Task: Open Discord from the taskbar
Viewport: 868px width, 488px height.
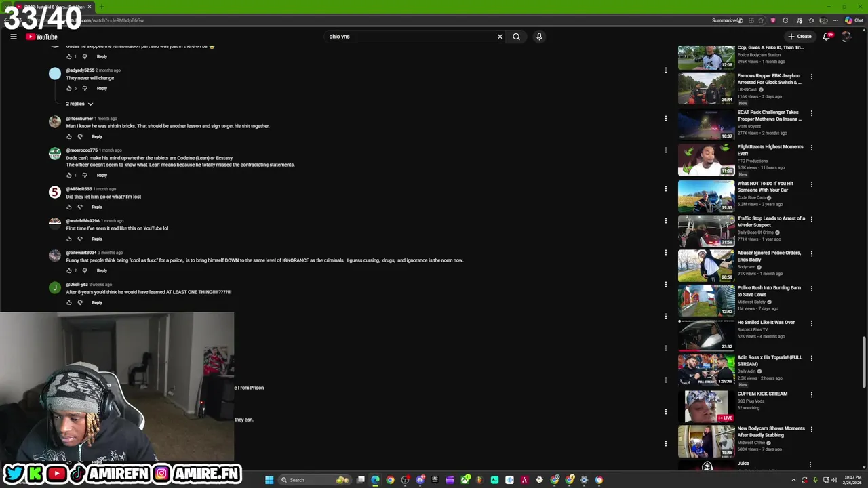Action: [420, 480]
